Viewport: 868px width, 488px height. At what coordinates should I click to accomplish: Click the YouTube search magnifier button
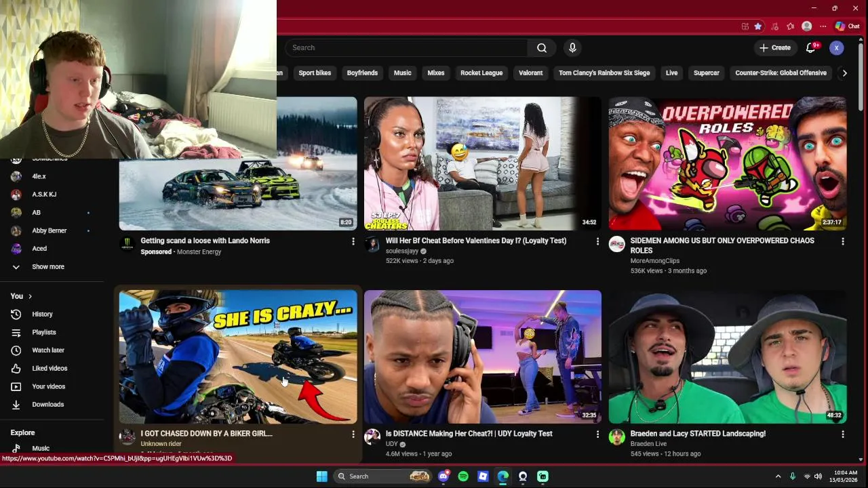[x=542, y=47]
